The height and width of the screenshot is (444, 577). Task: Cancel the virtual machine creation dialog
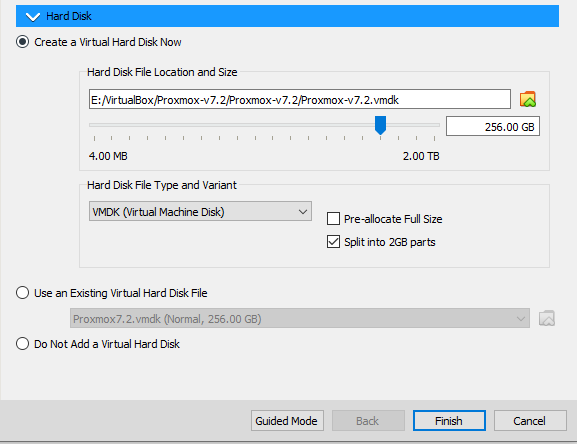coord(530,420)
